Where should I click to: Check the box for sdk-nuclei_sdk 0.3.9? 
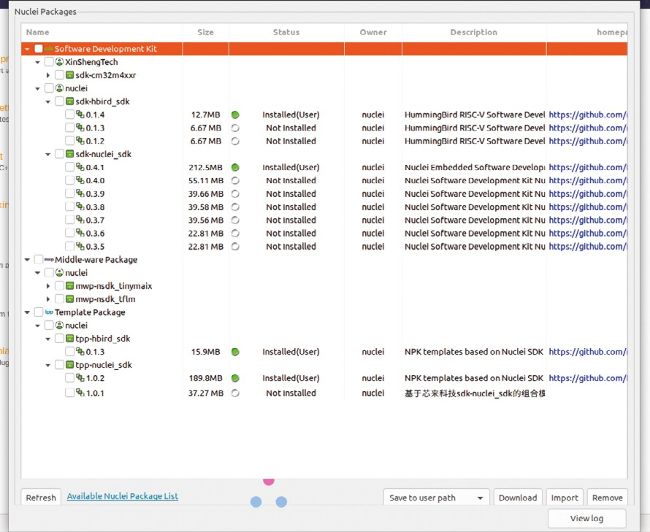[x=70, y=193]
